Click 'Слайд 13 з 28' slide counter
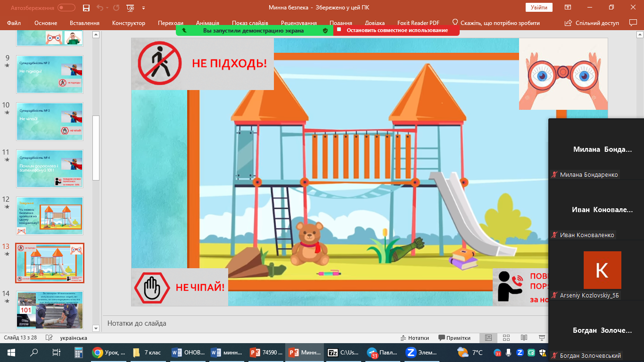 [20, 338]
